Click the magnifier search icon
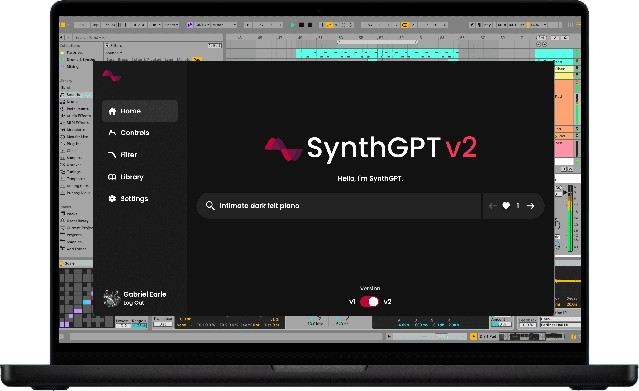Image resolution: width=639 pixels, height=391 pixels. tap(210, 205)
